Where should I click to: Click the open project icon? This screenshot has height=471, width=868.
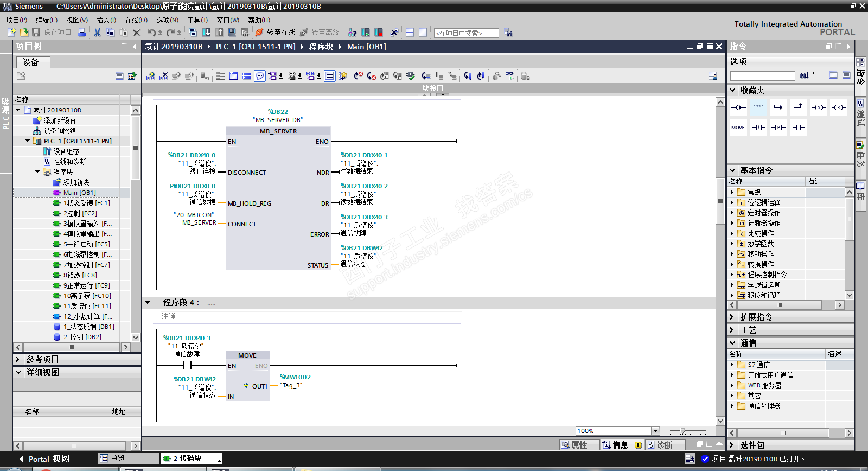coord(24,33)
